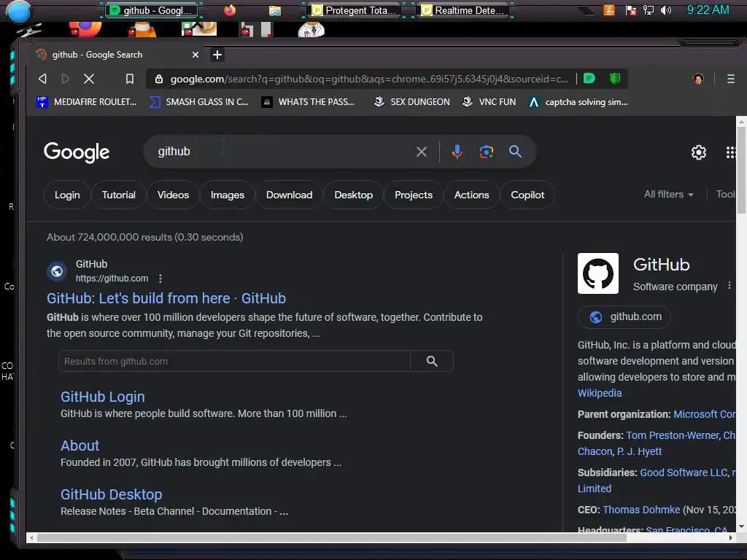Expand the All filters dropdown

pos(668,194)
